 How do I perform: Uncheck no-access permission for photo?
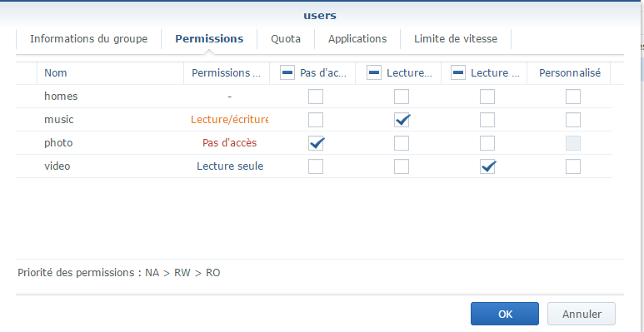click(316, 143)
